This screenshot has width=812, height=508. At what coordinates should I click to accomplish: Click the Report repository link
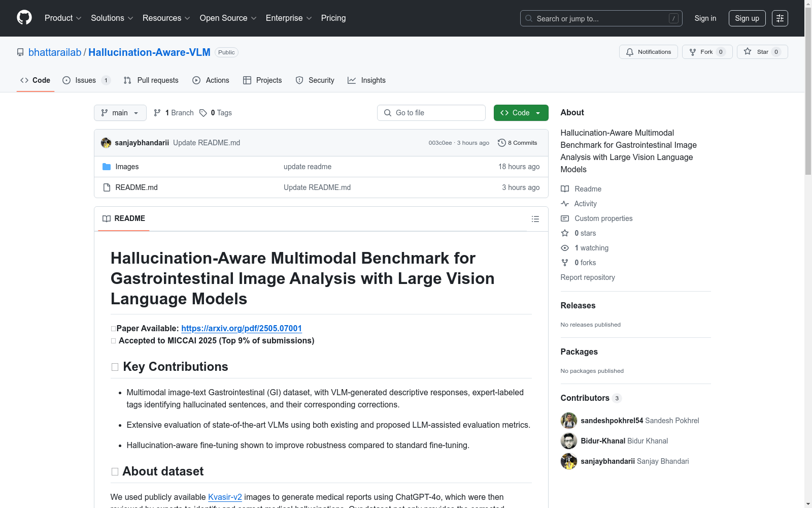click(x=588, y=277)
